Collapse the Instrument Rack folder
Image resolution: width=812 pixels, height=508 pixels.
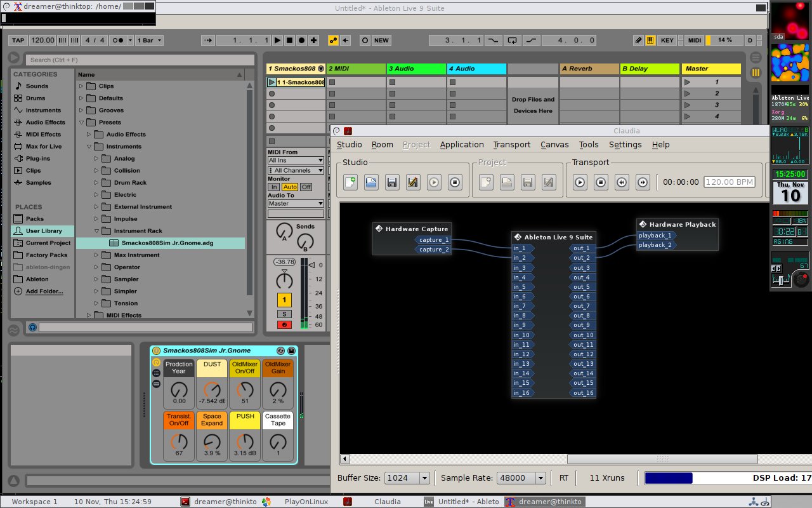tap(96, 231)
